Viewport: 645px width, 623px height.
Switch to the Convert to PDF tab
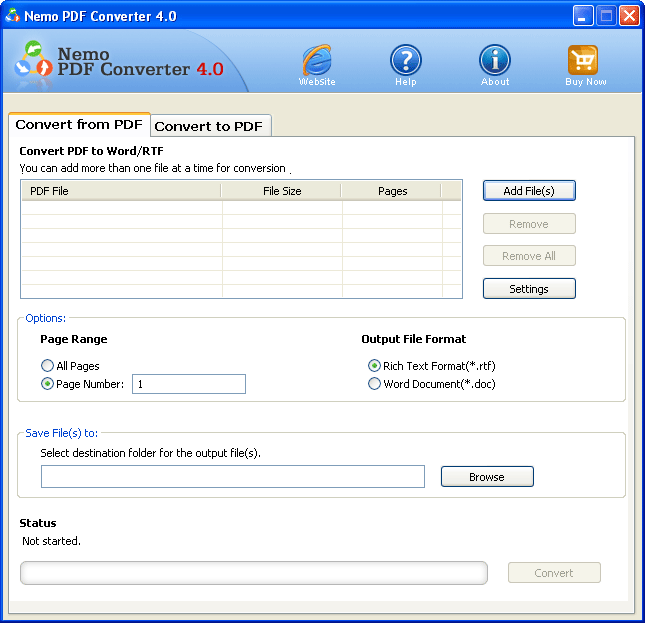pos(209,126)
